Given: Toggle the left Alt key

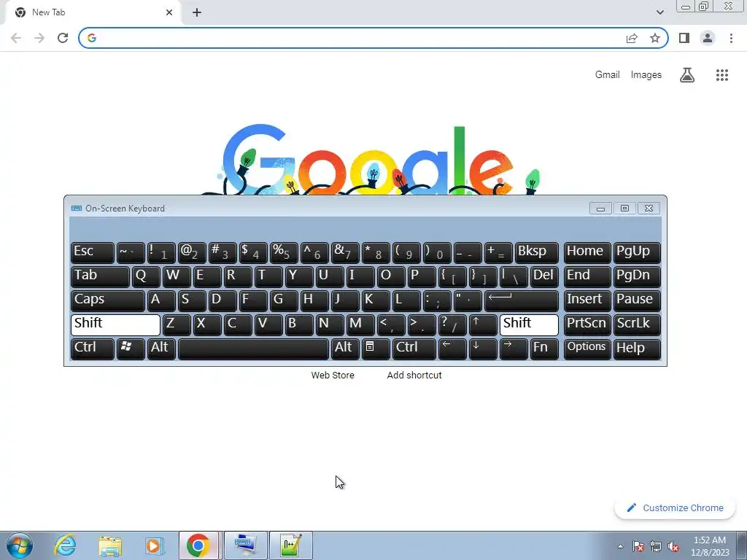Looking at the screenshot, I should [x=161, y=349].
